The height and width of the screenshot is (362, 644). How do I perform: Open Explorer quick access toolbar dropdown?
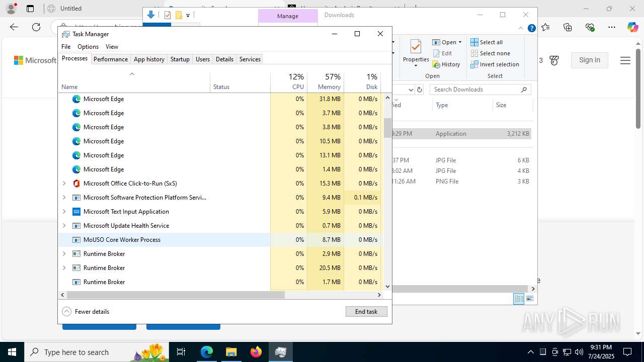(188, 16)
